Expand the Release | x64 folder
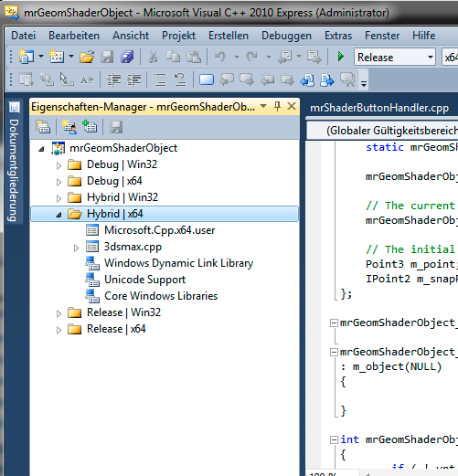The width and height of the screenshot is (458, 476). pos(59,330)
